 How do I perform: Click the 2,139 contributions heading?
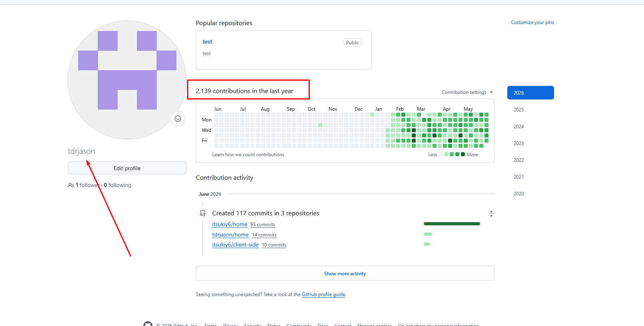[244, 91]
